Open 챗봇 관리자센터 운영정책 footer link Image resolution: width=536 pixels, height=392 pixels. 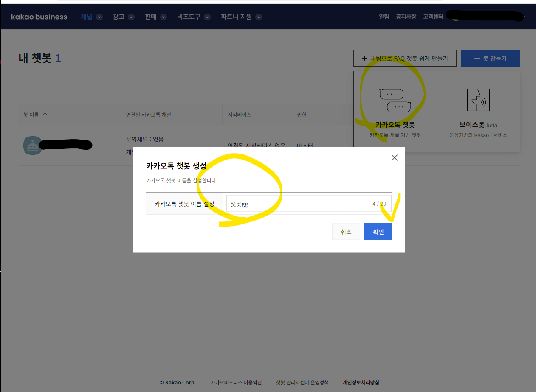click(x=302, y=382)
